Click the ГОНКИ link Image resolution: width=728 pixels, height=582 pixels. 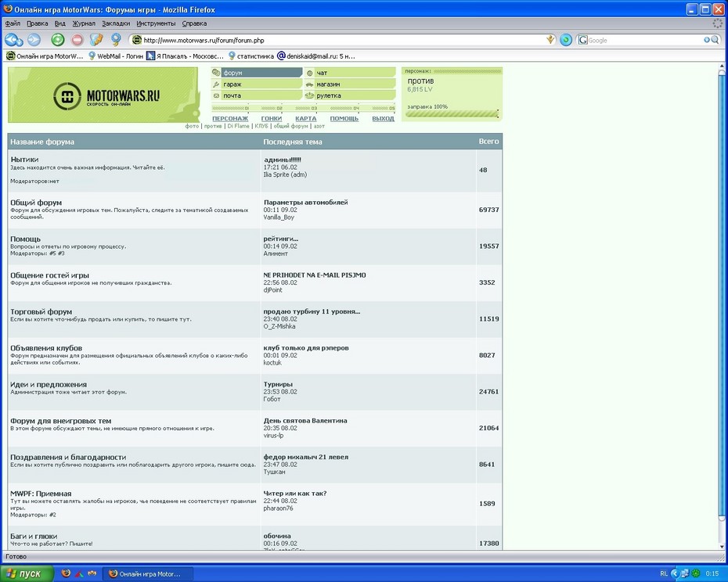271,118
